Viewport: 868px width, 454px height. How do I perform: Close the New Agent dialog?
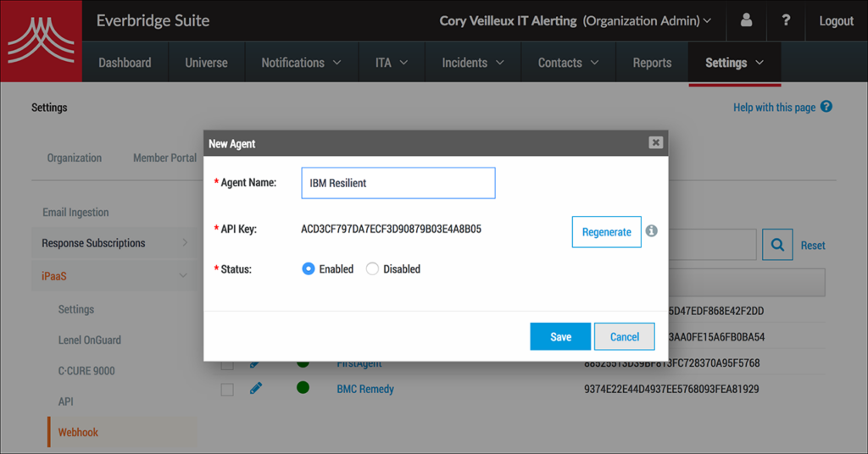655,142
